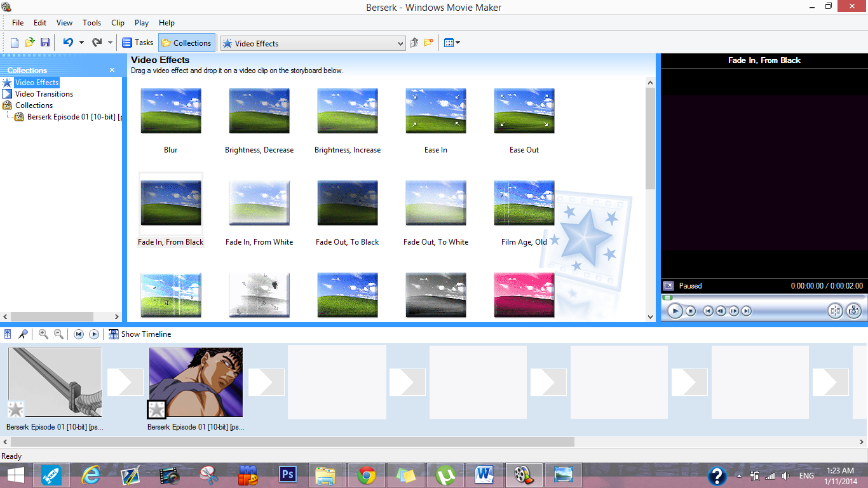Play the preview in monitor
The height and width of the screenshot is (488, 868).
tap(675, 311)
